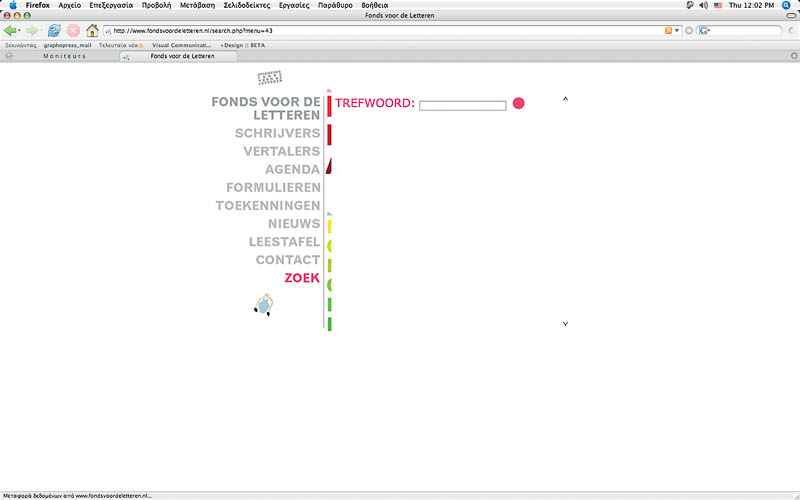The image size is (800, 500).
Task: Open Spotlight search icon
Action: 786,5
